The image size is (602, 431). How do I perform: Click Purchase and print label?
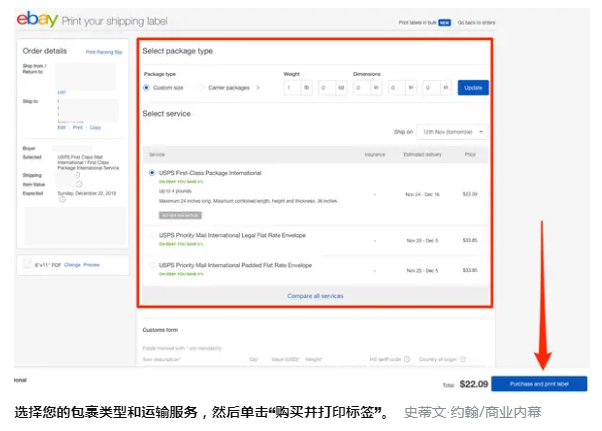tap(539, 384)
